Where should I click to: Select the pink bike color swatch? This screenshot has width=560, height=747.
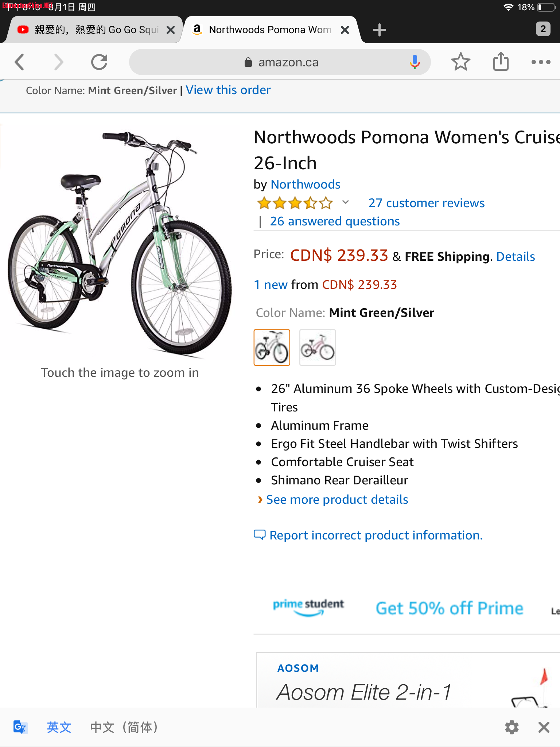click(318, 347)
